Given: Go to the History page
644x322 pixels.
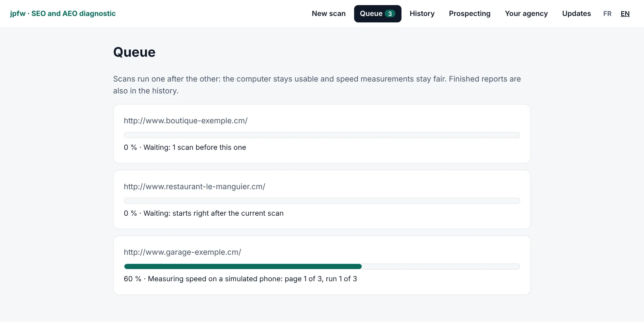Looking at the screenshot, I should [422, 14].
